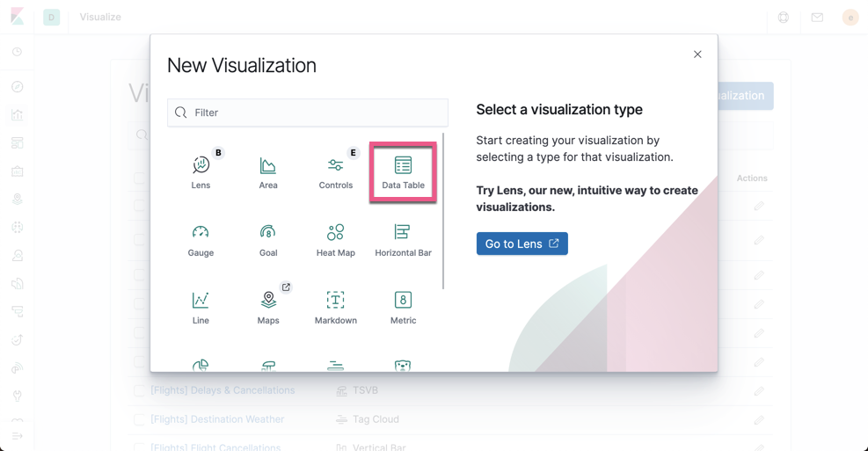Open Maps pin icon in sidebar
Viewport: 868px width, 451px height.
click(18, 200)
